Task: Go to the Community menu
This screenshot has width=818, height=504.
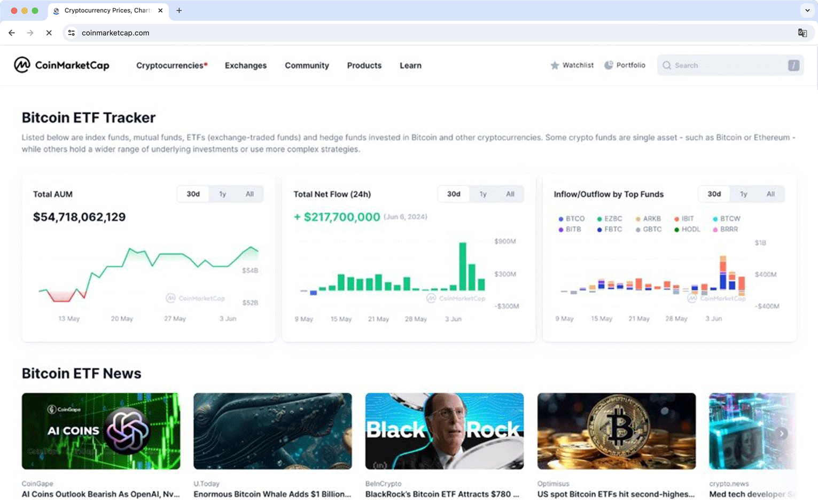Action: coord(307,65)
